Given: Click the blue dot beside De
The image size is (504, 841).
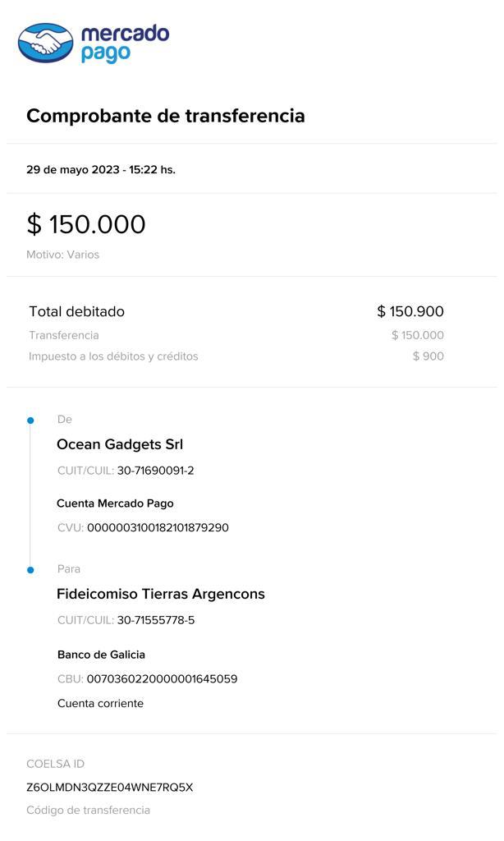Looking at the screenshot, I should (30, 420).
